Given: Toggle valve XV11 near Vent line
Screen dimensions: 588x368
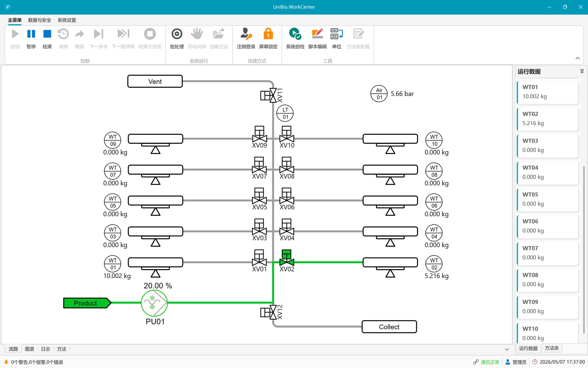Looking at the screenshot, I should point(269,96).
